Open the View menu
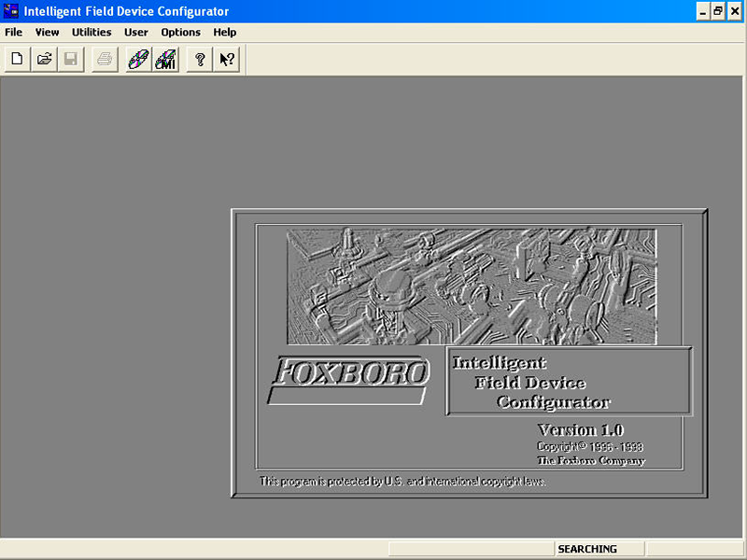Screen dimensions: 747x560 (48, 32)
